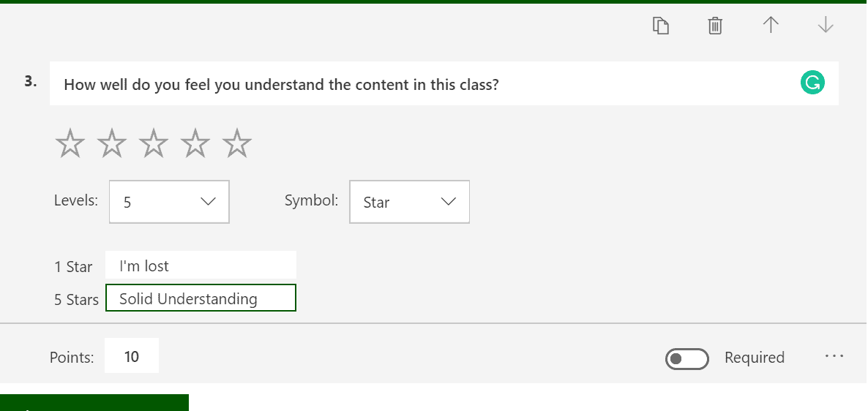Open the Symbol dropdown showing Star
This screenshot has width=868, height=411.
pos(410,202)
